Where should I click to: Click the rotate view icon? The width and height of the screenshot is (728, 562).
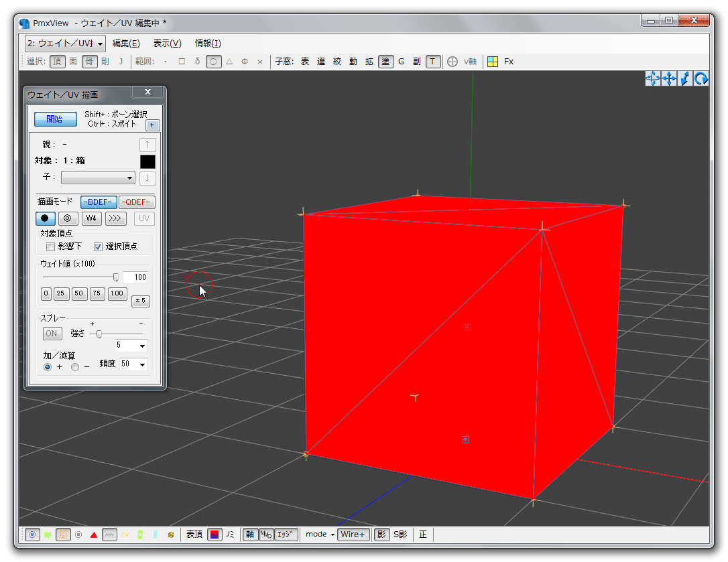click(701, 78)
